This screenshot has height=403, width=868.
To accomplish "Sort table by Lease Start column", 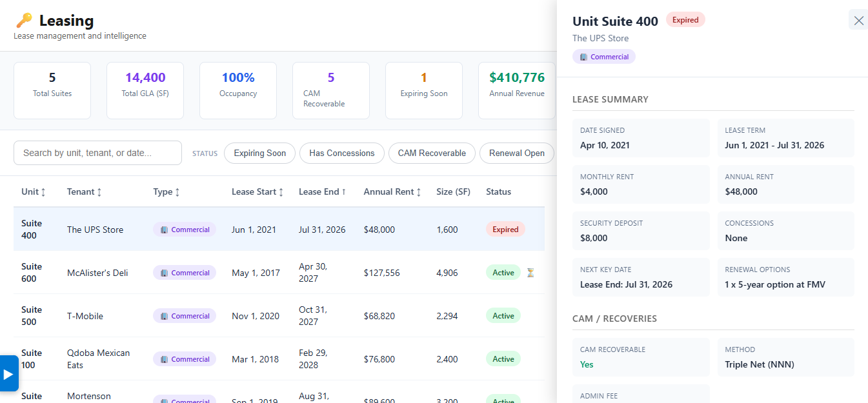I will point(257,192).
